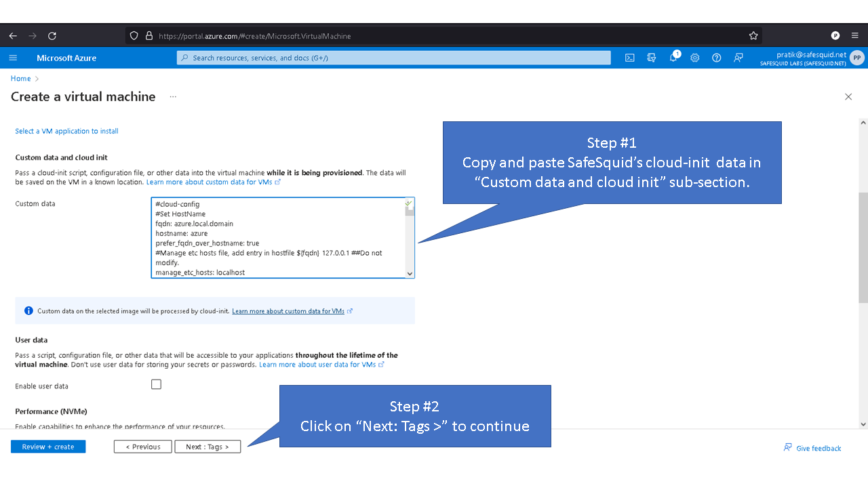Click the hostname: azure line in Custom data
Screen dimensions: 868x488
(182, 233)
